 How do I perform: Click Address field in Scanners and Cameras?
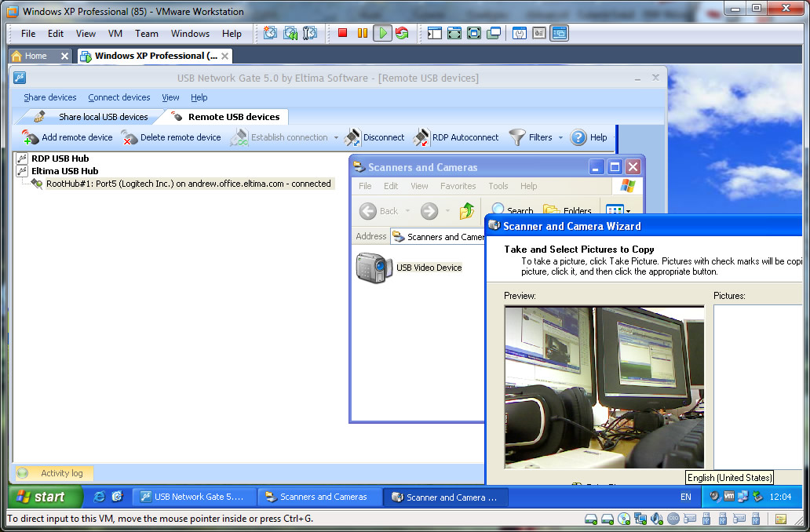[437, 236]
